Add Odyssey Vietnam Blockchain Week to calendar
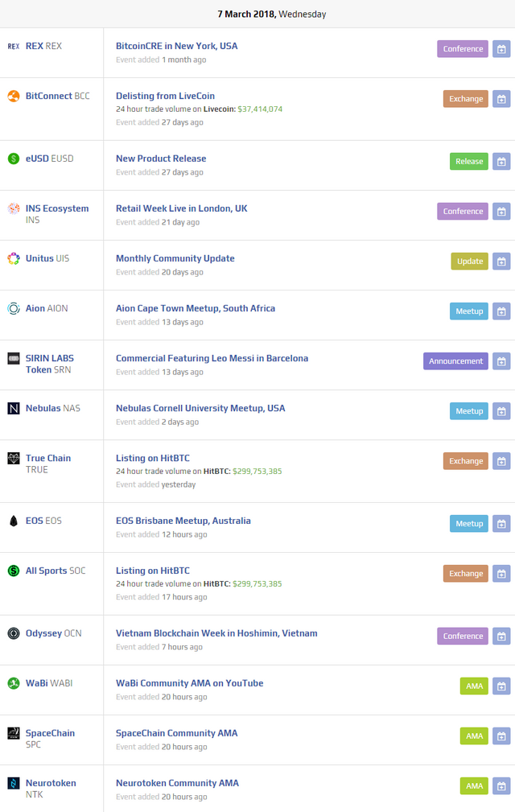This screenshot has width=515, height=812. [x=501, y=637]
